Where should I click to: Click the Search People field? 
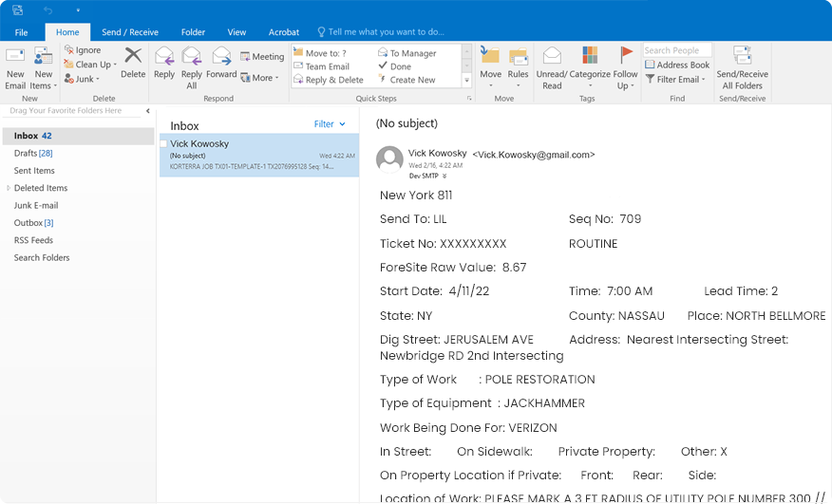point(677,50)
